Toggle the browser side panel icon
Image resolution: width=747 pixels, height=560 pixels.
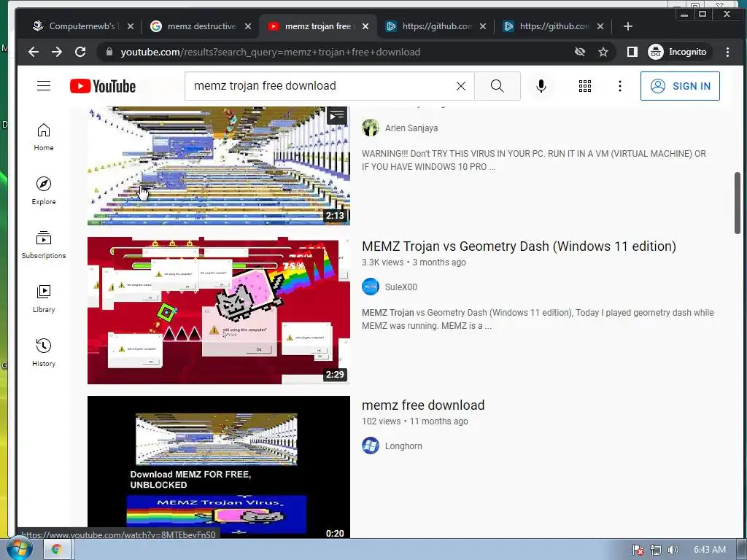point(632,52)
